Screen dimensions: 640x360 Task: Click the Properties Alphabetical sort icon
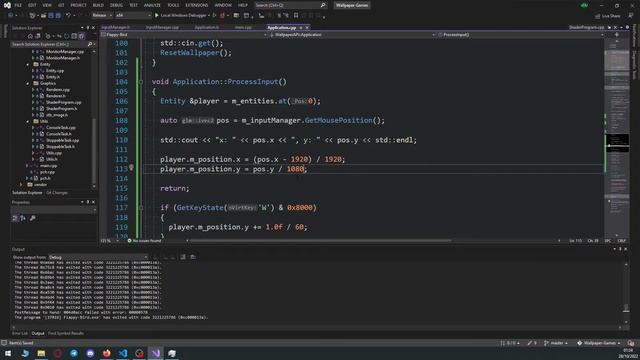23,218
